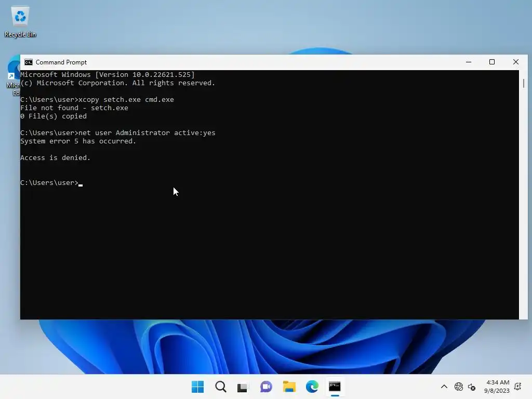Screen dimensions: 532x399
Task: Click the Command Prompt vertical scrollbar thumb
Action: coord(524,83)
